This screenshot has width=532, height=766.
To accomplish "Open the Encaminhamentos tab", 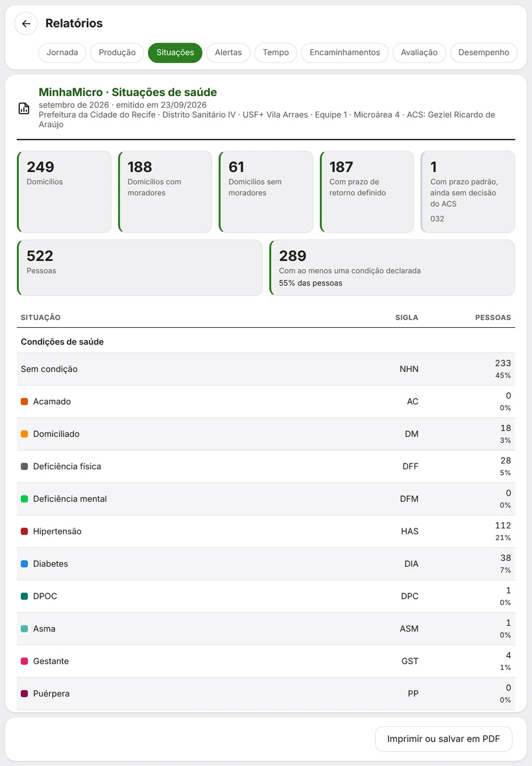I will coord(345,53).
